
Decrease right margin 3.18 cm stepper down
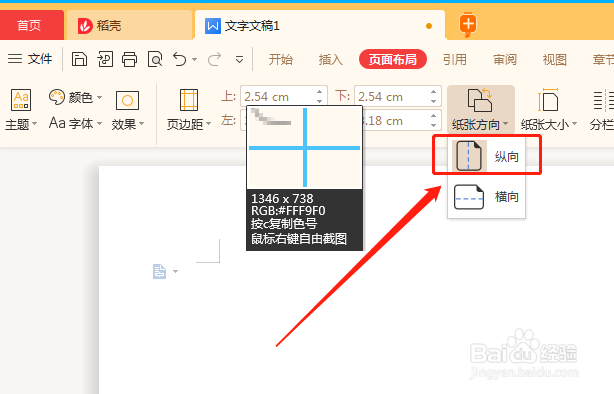click(x=433, y=125)
